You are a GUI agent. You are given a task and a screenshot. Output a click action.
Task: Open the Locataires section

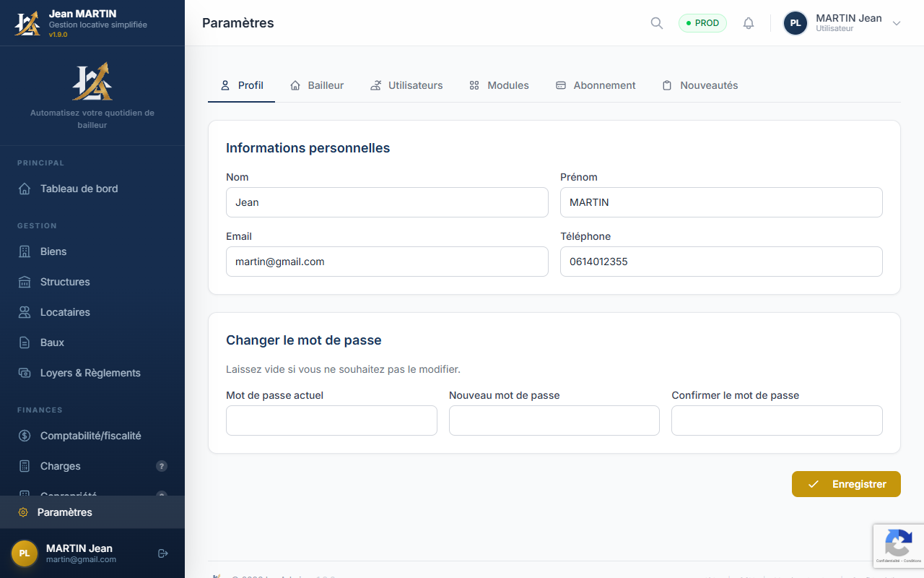[64, 312]
